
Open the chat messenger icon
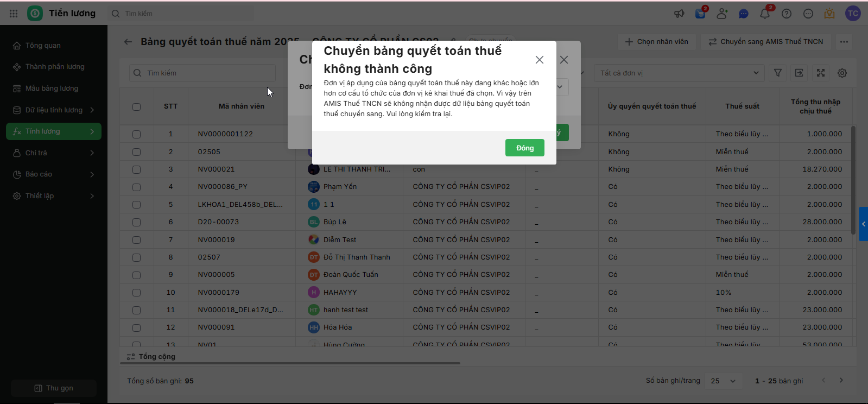point(744,14)
